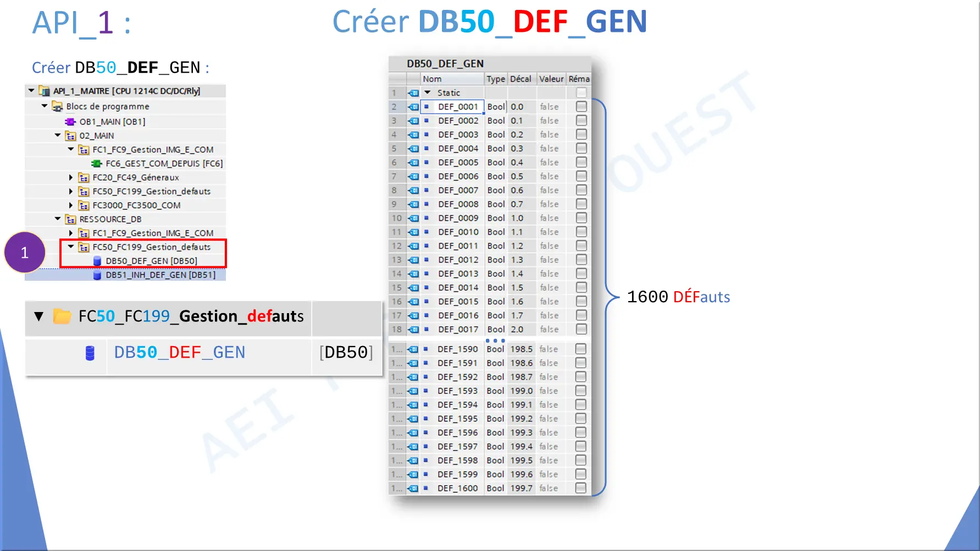Click the data tag icon of DEF_0001 row

413,107
